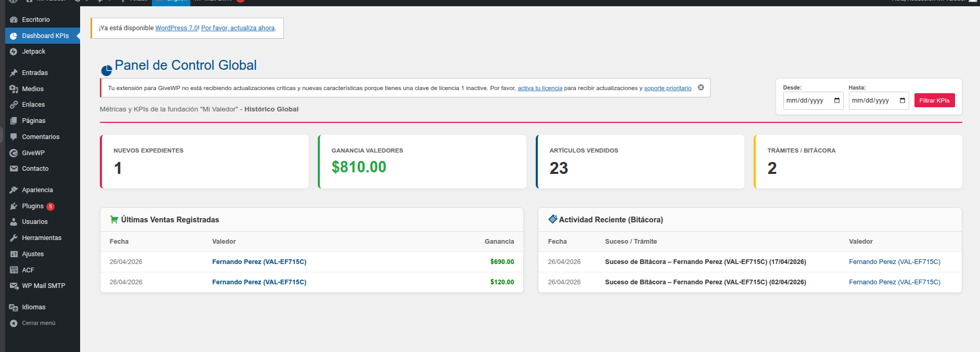Viewport: 980px width, 352px height.
Task: Click the Panel de Control Global heading
Action: coord(186,65)
